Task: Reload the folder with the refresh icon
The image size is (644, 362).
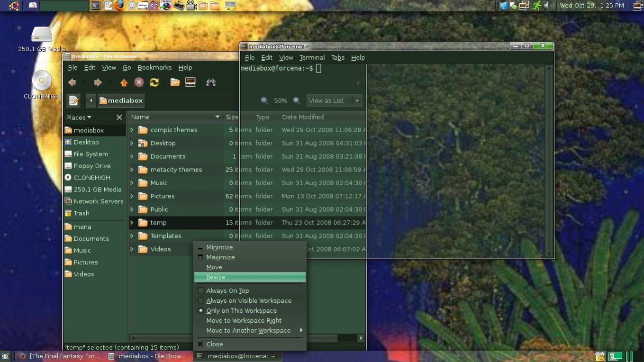Action: tap(154, 82)
